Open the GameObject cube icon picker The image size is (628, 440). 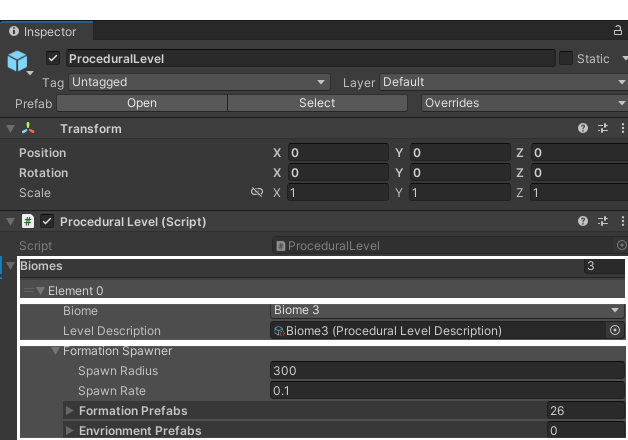[x=19, y=62]
